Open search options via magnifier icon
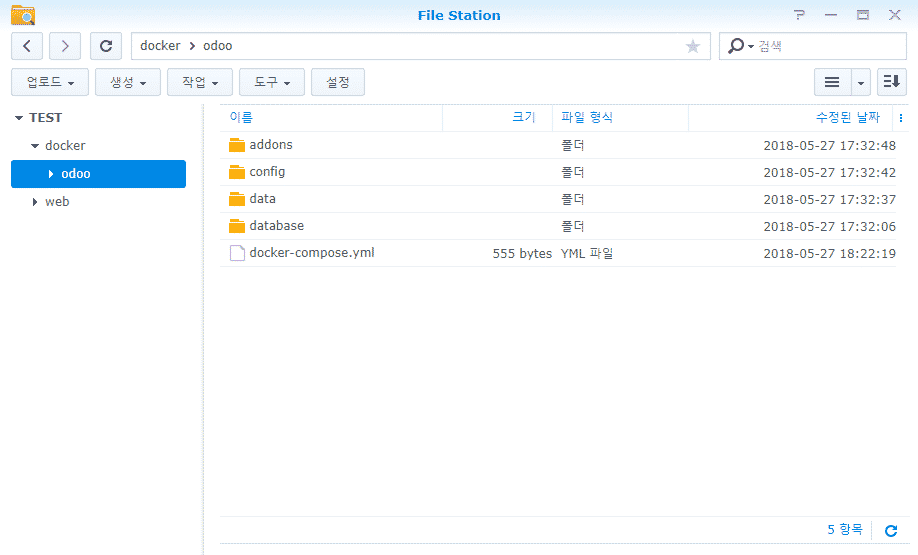Screen dimensions: 918x555 (x=740, y=46)
